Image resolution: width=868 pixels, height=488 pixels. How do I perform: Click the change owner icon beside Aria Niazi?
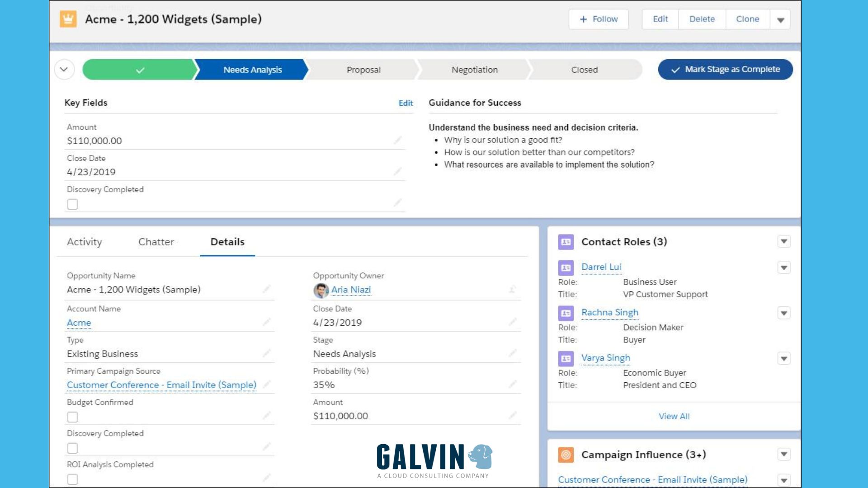512,289
